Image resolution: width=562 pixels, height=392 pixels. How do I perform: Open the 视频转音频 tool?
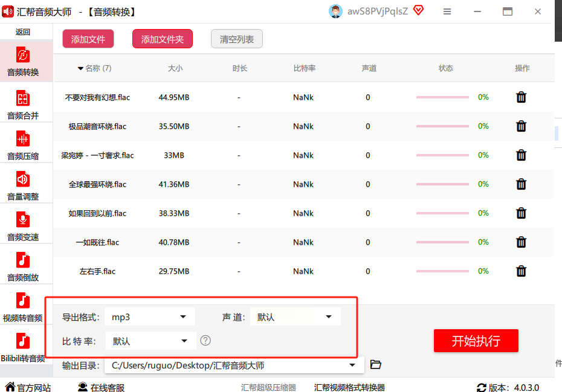[22, 307]
